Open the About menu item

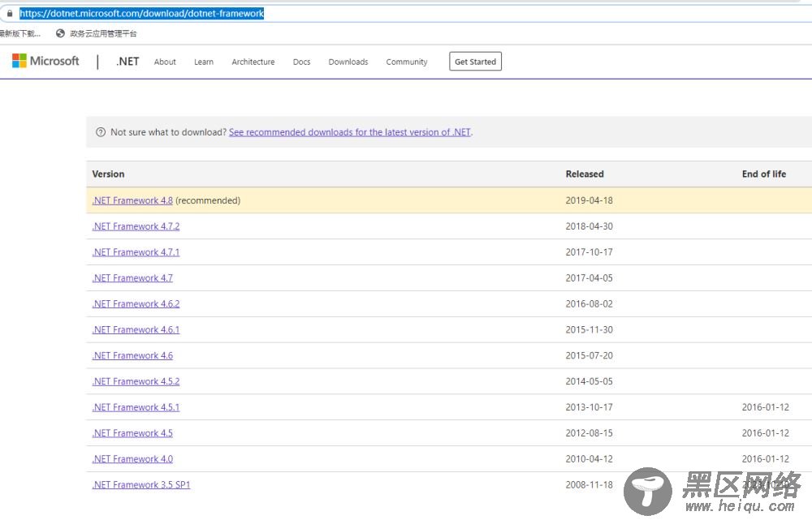(165, 62)
